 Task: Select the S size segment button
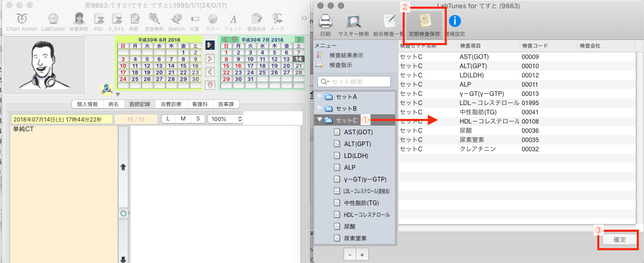[x=198, y=119]
